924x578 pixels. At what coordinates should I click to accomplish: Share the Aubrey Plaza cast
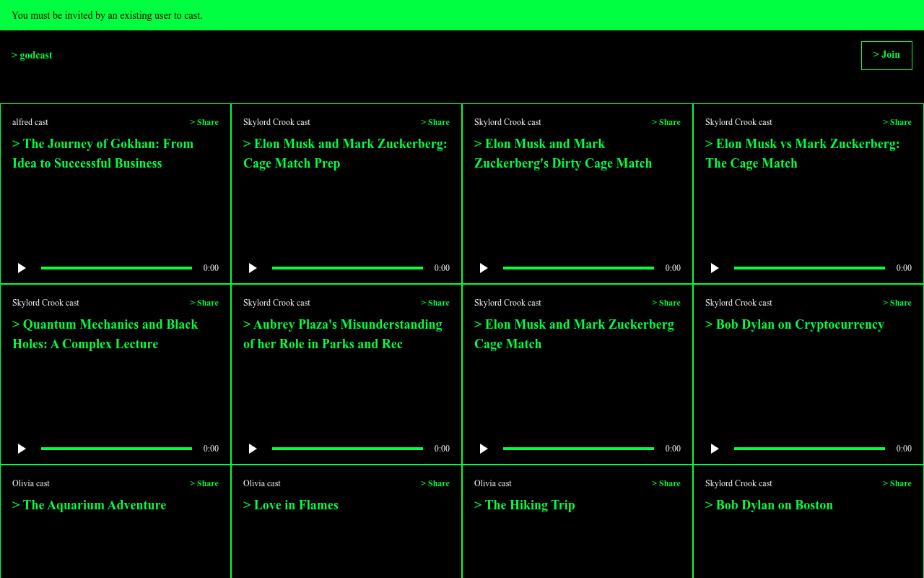pos(435,303)
